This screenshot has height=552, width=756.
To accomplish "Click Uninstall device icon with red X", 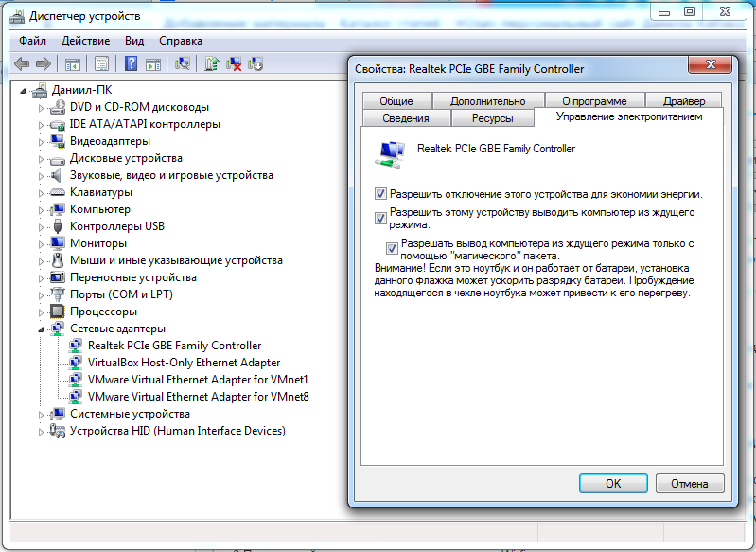I will [234, 64].
